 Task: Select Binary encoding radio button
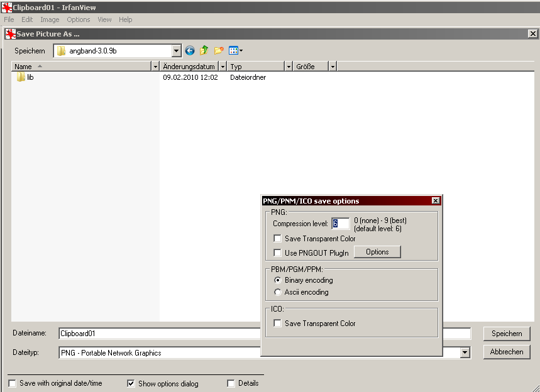tap(278, 280)
